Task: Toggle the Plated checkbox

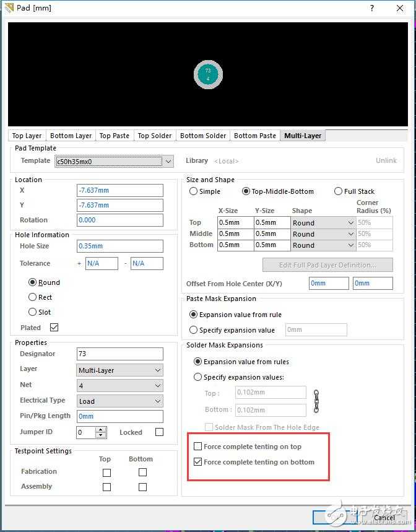Action: point(54,328)
